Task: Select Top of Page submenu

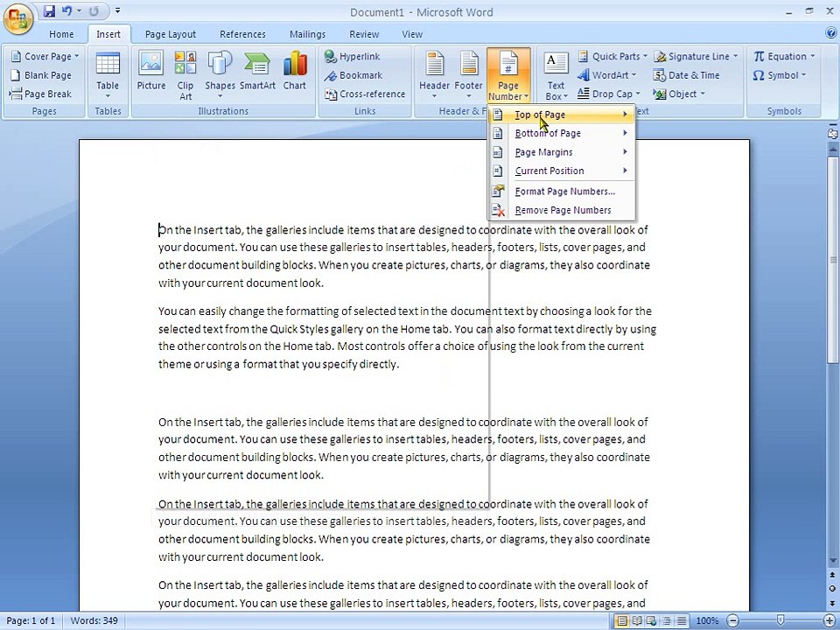Action: point(562,115)
